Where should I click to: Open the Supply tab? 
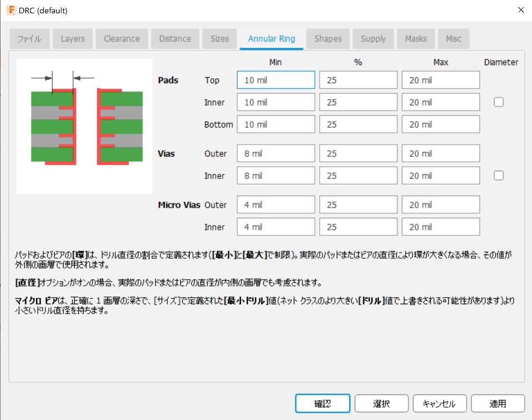point(373,38)
